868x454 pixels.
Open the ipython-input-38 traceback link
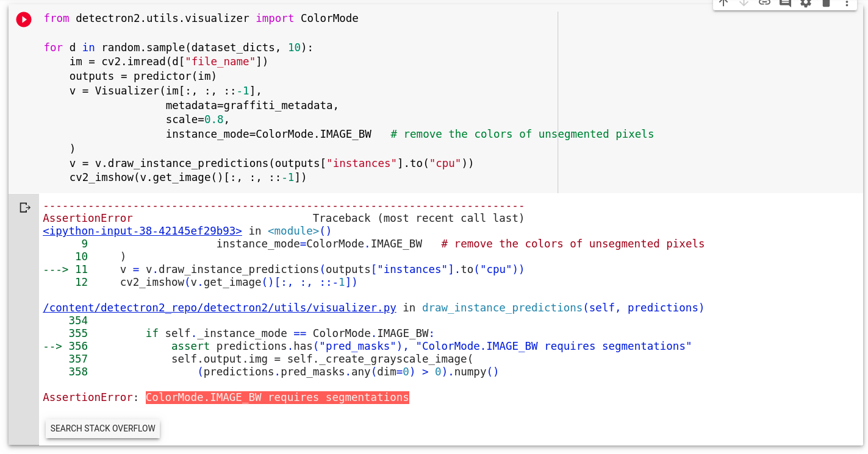click(142, 230)
